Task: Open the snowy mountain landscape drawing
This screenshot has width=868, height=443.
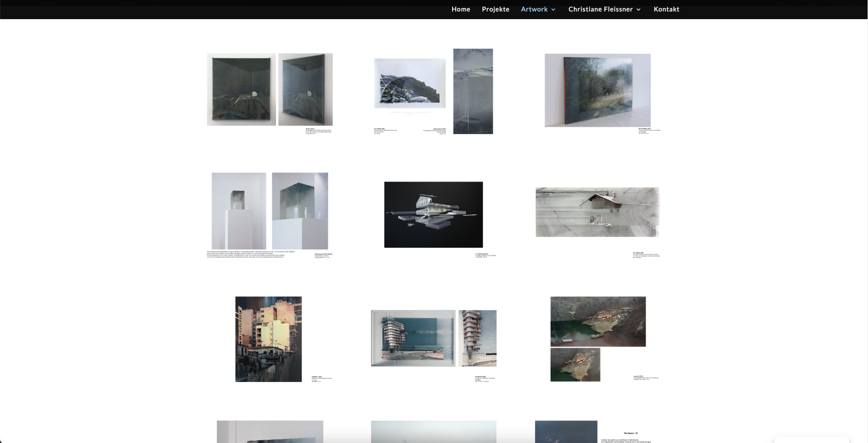Action: click(410, 83)
